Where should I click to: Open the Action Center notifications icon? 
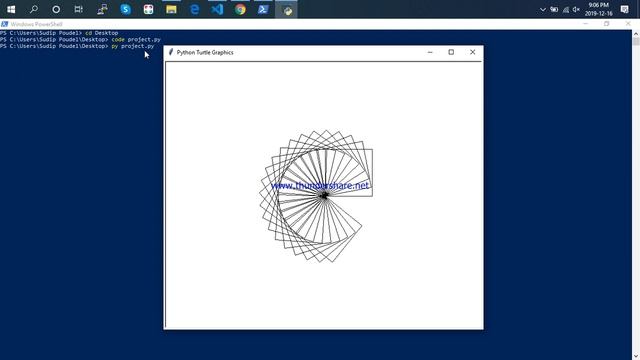coord(624,9)
